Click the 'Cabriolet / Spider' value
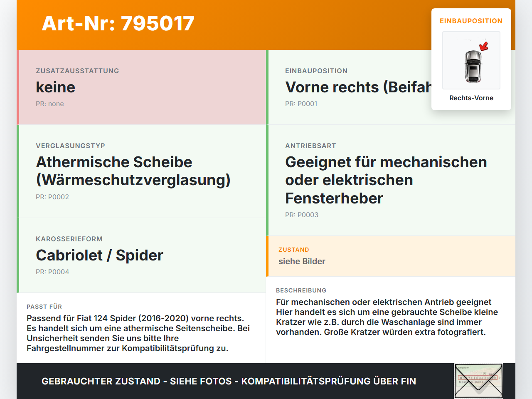 tap(100, 255)
